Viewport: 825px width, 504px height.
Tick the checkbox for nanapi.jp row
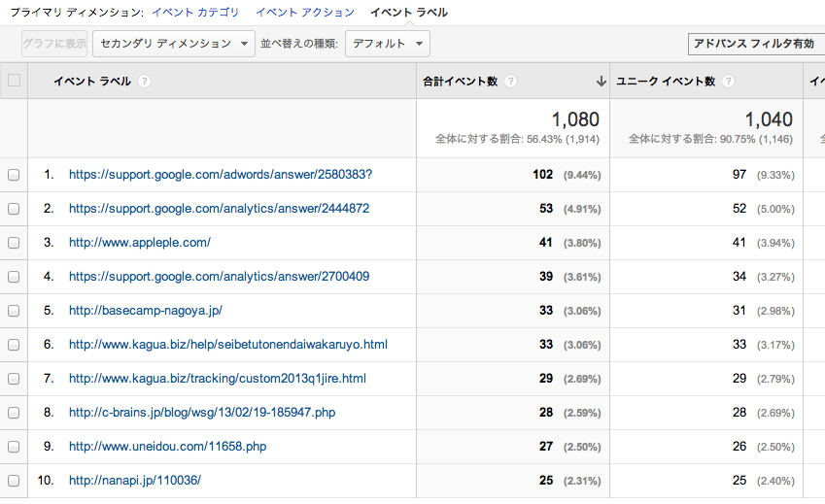coord(14,481)
